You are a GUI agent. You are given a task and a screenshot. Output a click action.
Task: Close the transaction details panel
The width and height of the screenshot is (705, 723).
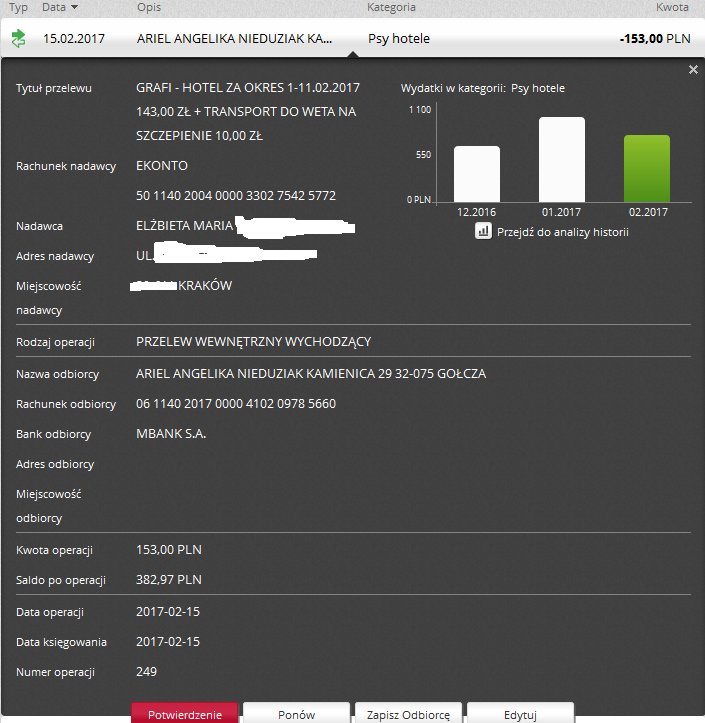tap(693, 70)
